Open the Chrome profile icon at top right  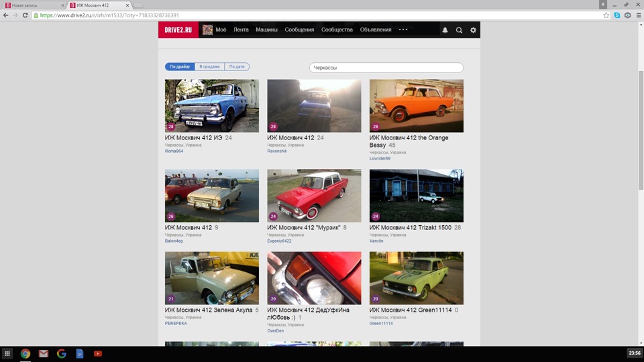(602, 5)
